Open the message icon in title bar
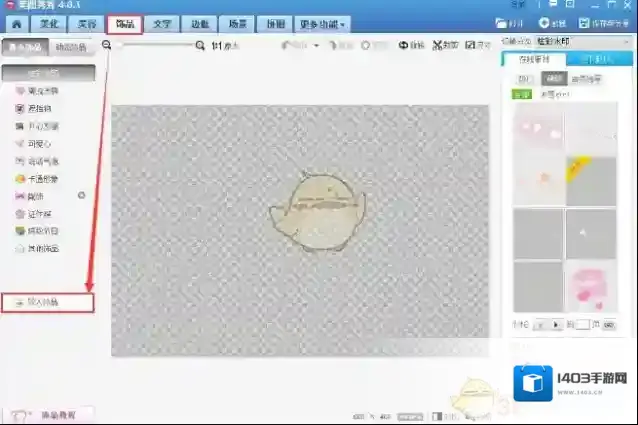 [553, 4]
